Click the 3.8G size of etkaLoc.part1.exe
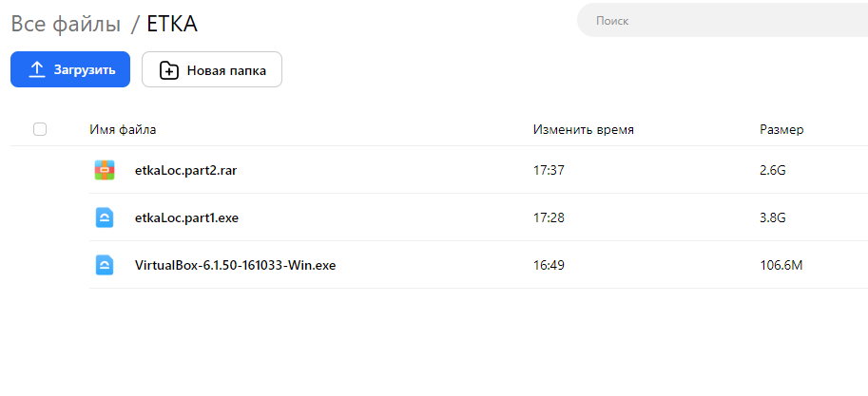Screen dimensions: 868x396 click(x=773, y=217)
